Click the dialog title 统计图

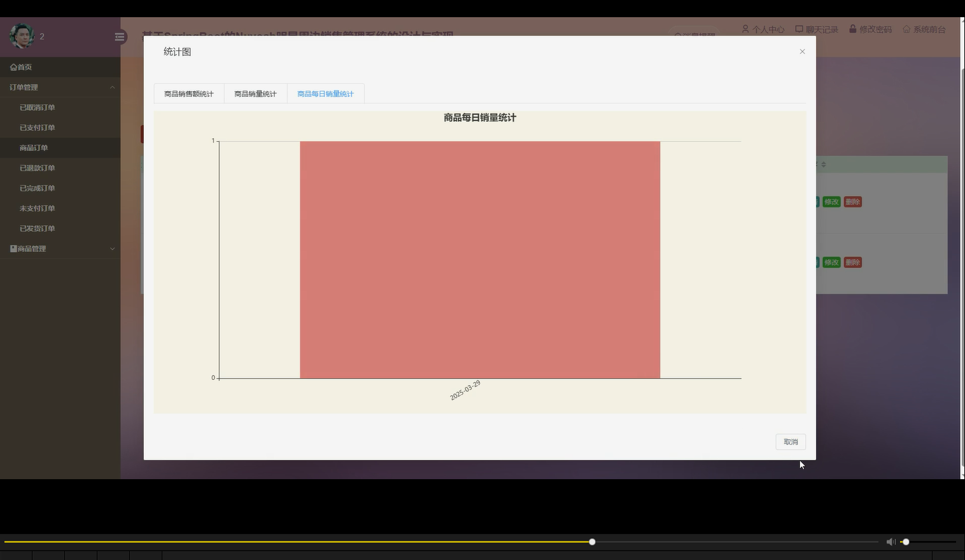177,52
